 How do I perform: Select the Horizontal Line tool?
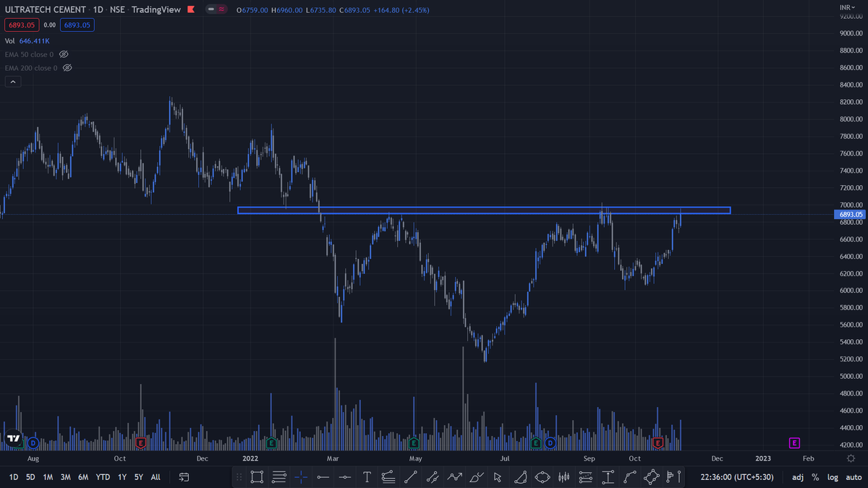345,476
